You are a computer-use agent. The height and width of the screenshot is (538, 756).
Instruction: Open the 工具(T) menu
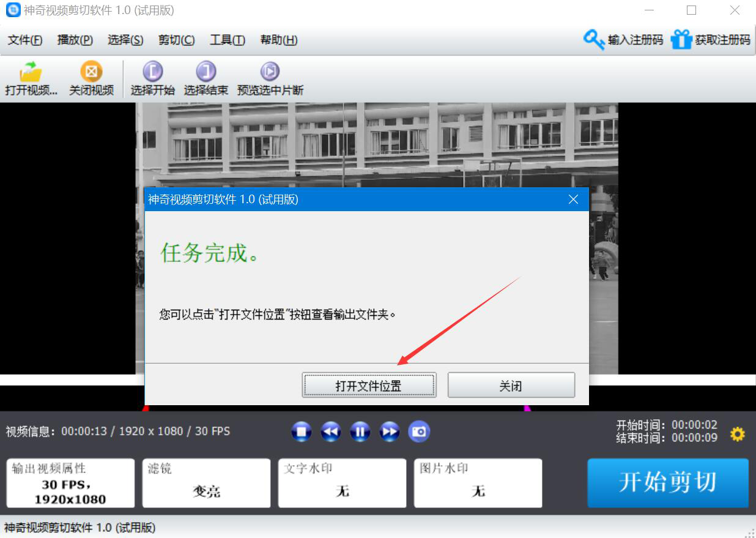(228, 40)
